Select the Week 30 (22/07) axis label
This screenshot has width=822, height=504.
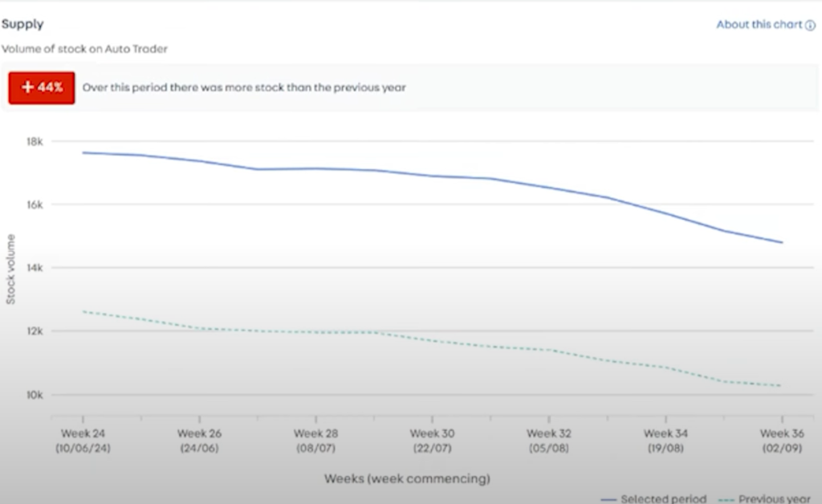432,441
